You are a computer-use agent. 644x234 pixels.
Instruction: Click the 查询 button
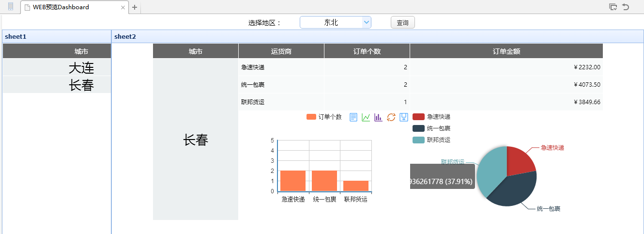[x=402, y=22]
